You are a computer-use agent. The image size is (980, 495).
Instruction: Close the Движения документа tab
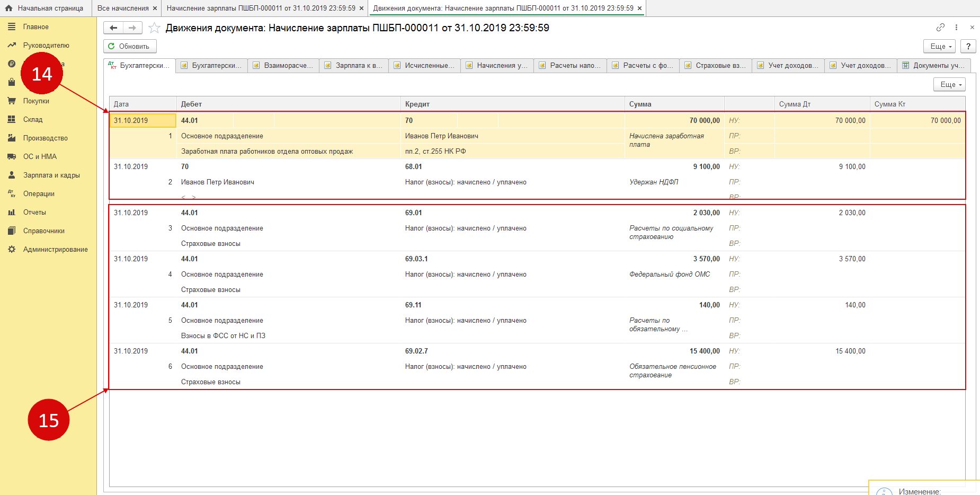639,8
